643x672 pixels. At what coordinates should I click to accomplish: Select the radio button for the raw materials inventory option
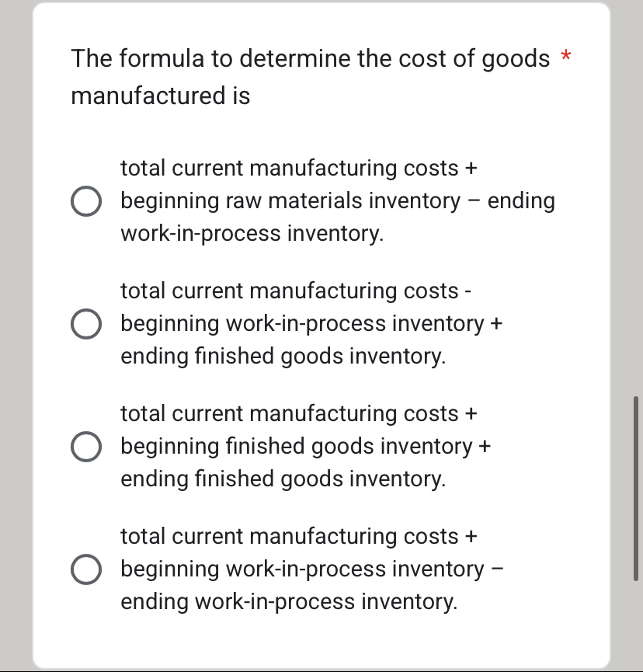pyautogui.click(x=85, y=201)
